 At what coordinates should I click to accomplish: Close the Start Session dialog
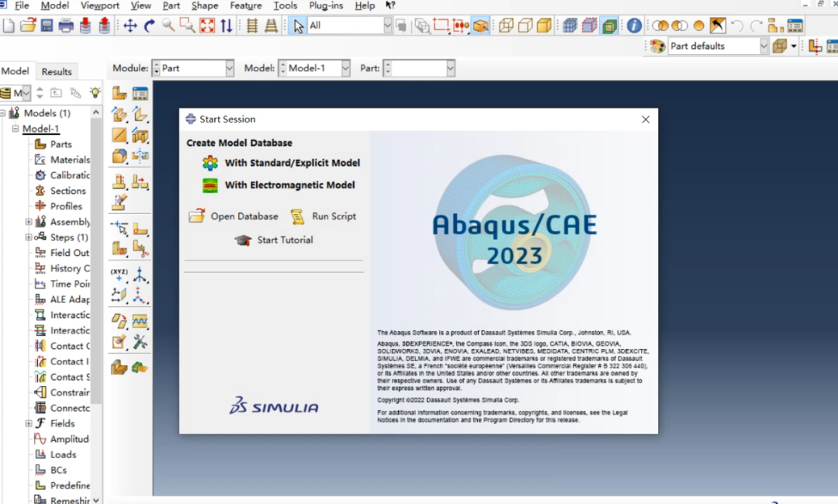point(646,119)
